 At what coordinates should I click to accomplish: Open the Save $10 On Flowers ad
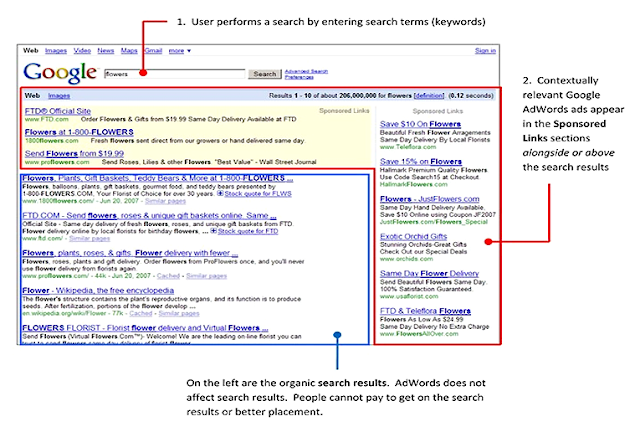pos(420,124)
